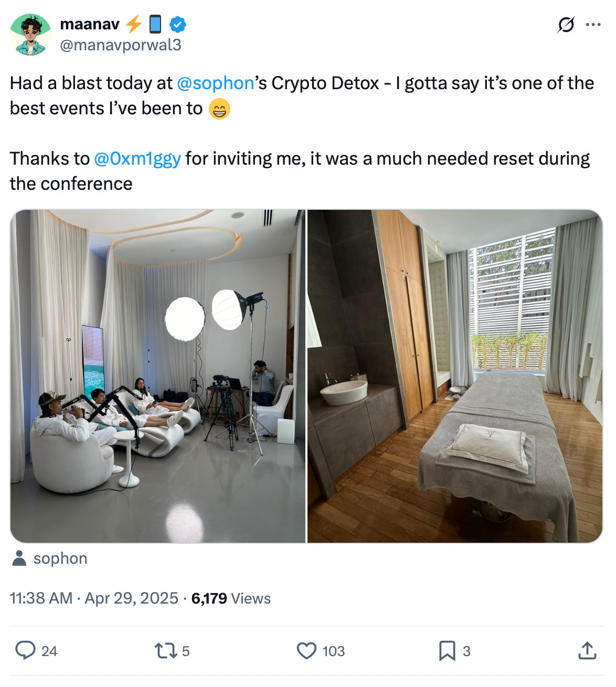Click the blue verified badge

(178, 24)
